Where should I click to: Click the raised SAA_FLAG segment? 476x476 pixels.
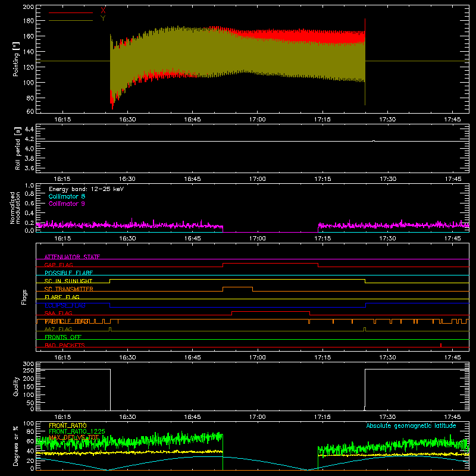coord(271,311)
